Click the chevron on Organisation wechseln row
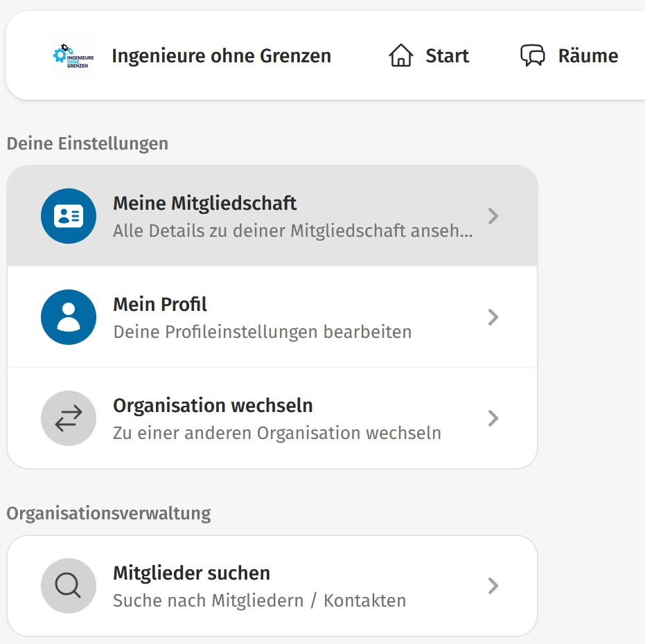This screenshot has height=644, width=645. 493,418
